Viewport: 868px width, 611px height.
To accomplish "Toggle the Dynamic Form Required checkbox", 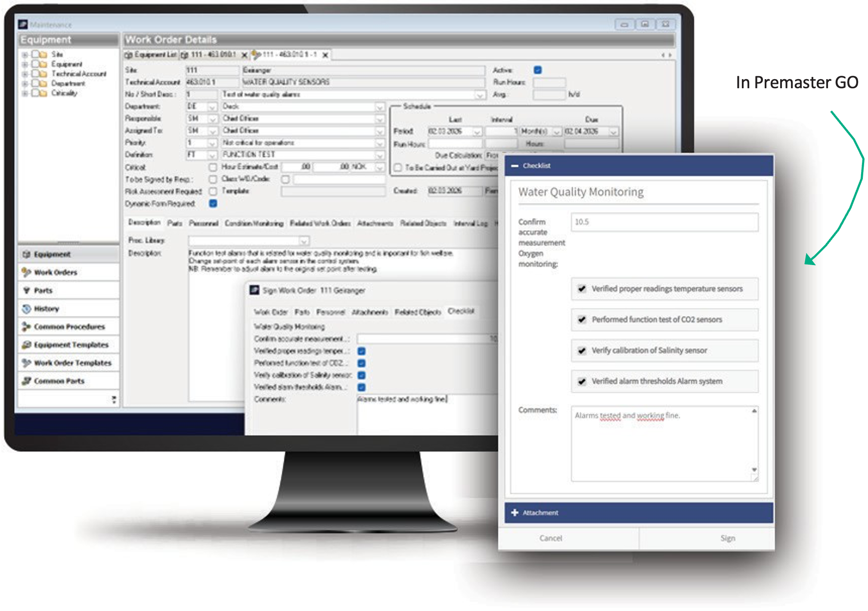I will click(213, 203).
